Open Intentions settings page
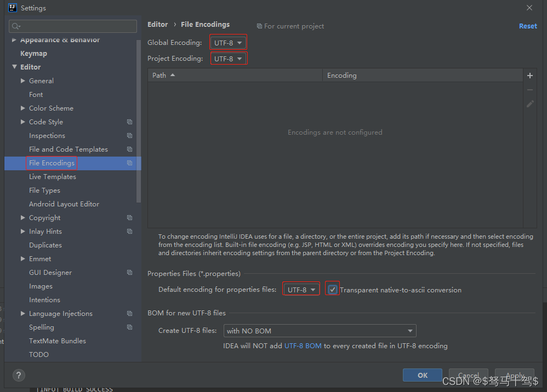This screenshot has height=392, width=547. click(44, 299)
